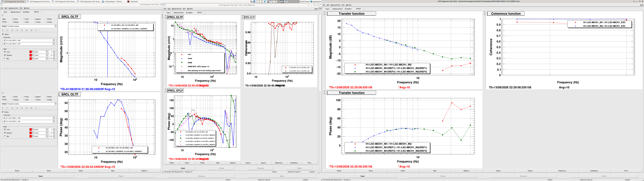Click Calibration... button in the MICH window
644x181 pixels.
pyautogui.click(x=594, y=171)
